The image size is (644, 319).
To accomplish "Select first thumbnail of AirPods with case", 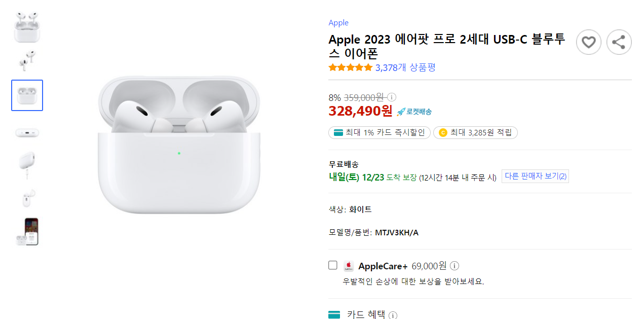I will click(27, 27).
